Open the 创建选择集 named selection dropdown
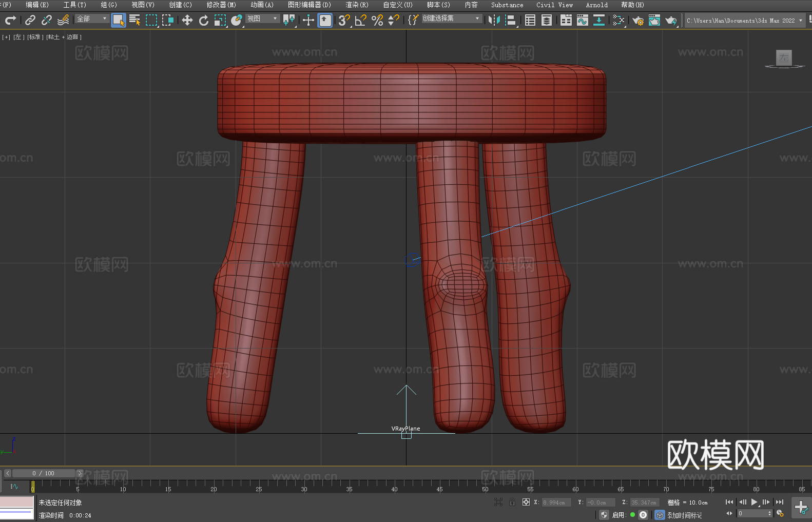The image size is (812, 522). tap(452, 18)
